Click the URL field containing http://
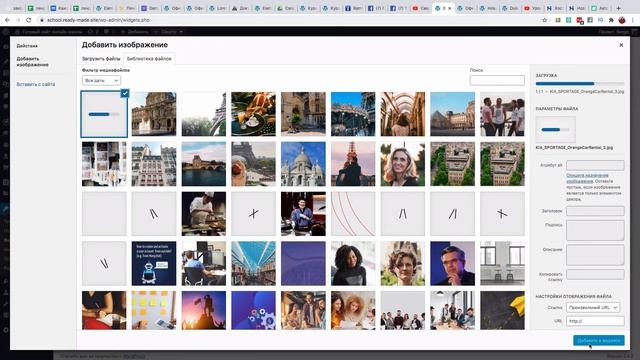This screenshot has width=640, height=360. (x=595, y=321)
